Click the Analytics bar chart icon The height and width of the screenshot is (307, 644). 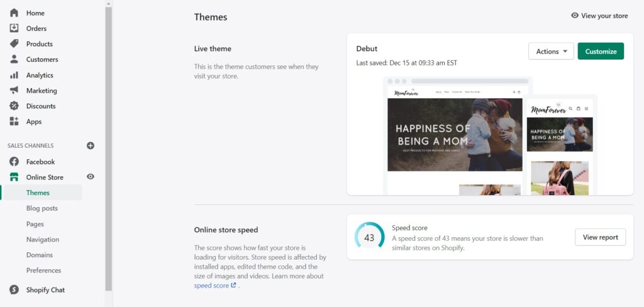click(x=14, y=75)
